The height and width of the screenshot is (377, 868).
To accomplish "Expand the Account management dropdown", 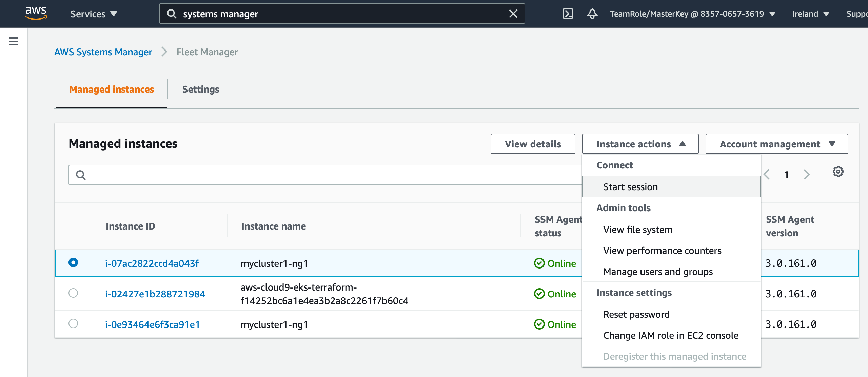I will (777, 144).
